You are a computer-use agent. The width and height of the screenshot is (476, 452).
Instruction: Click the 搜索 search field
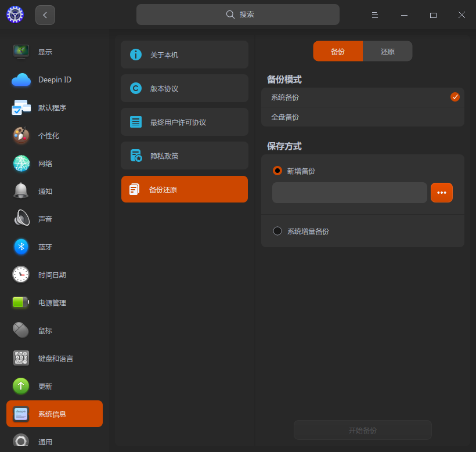pos(237,14)
